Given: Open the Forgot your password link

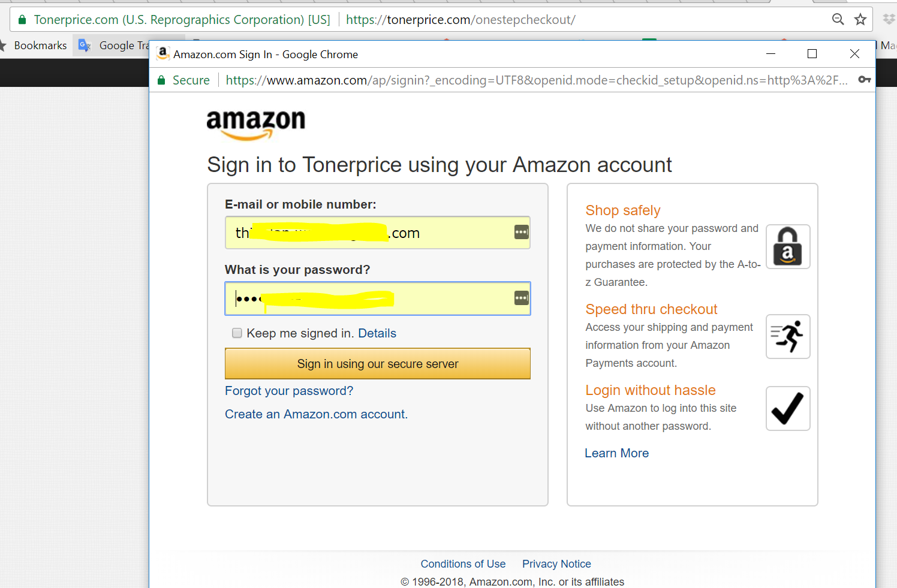Looking at the screenshot, I should (289, 391).
